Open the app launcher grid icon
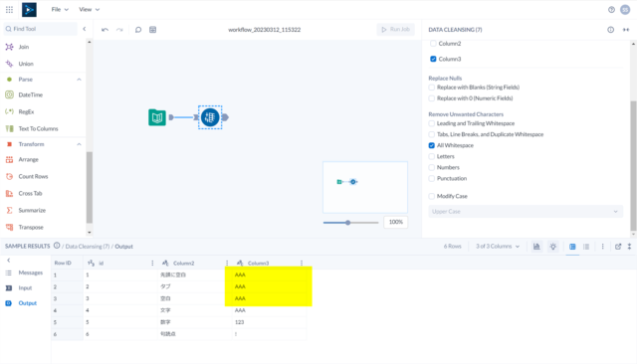 point(9,9)
